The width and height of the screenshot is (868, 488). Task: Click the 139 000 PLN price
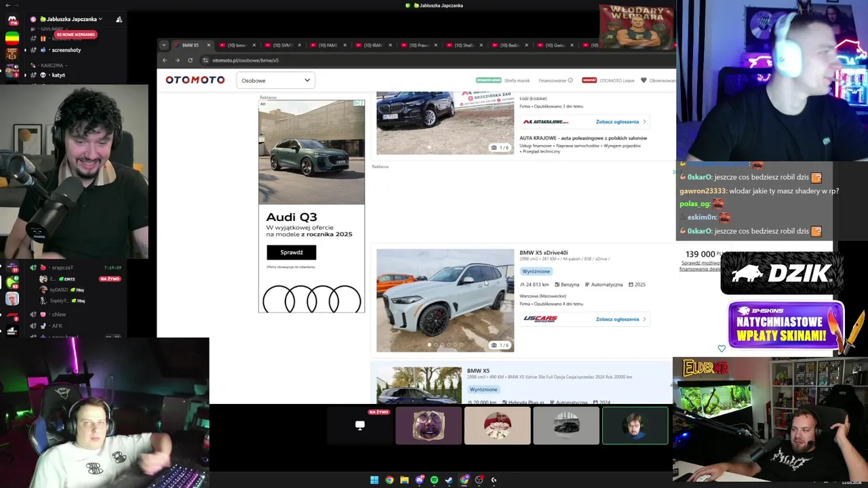(704, 254)
